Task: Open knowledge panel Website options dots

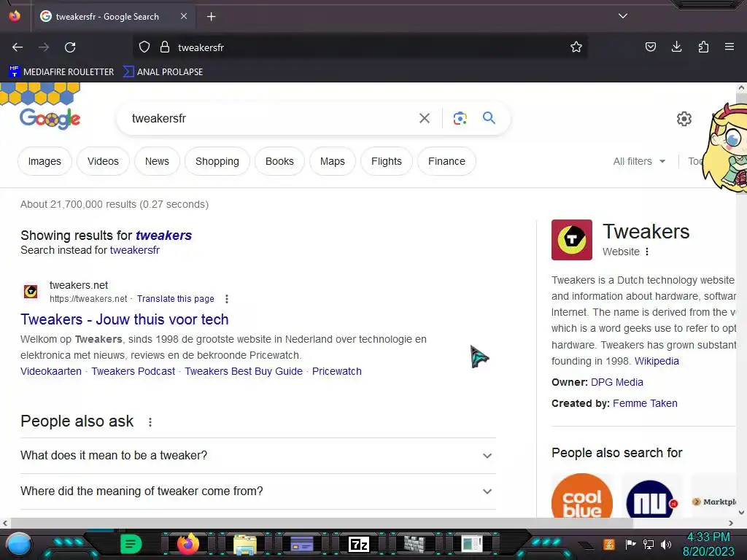Action: [647, 252]
